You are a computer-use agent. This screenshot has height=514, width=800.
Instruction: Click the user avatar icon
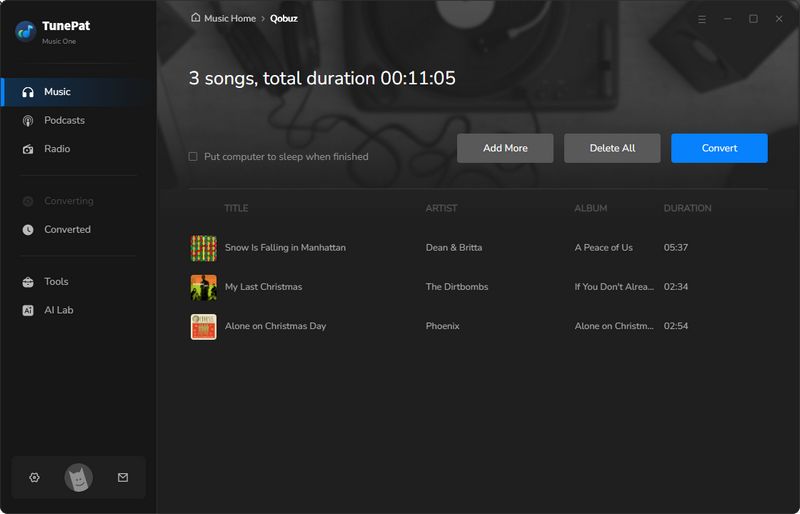tap(78, 478)
